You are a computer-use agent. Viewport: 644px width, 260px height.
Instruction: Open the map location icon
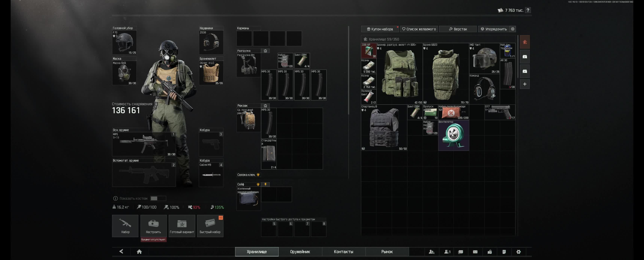click(x=490, y=252)
